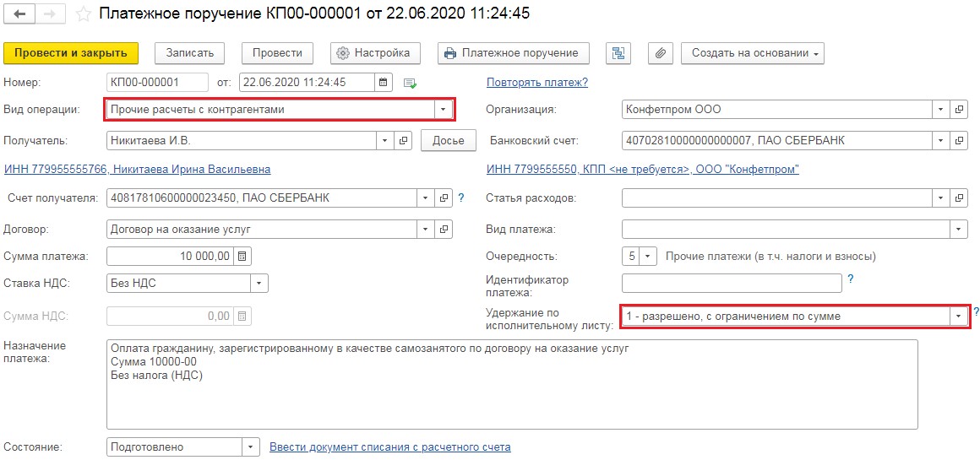This screenshot has width=980, height=460.
Task: Add document to favorites with star icon
Action: [x=83, y=15]
